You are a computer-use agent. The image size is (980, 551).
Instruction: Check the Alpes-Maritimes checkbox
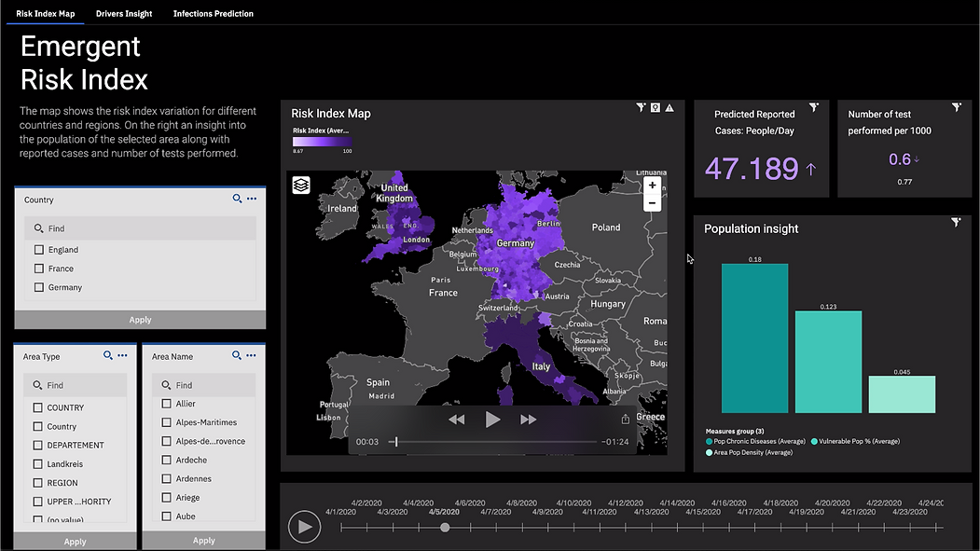(x=166, y=422)
